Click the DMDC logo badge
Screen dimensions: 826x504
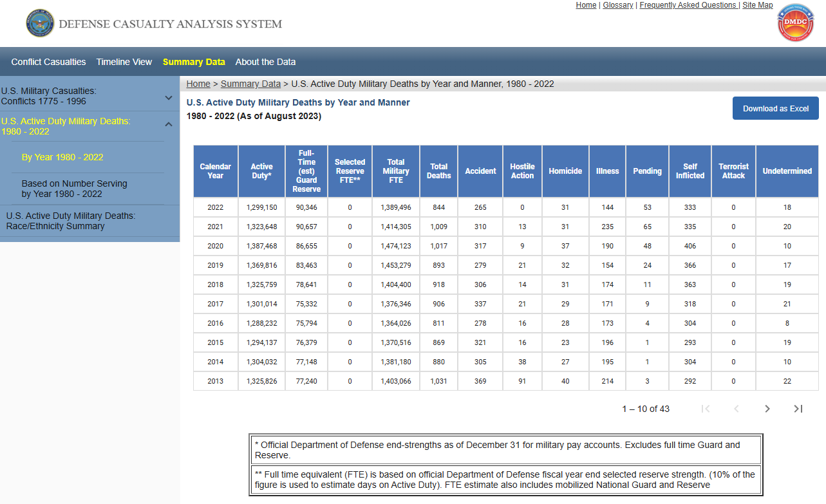[x=796, y=23]
